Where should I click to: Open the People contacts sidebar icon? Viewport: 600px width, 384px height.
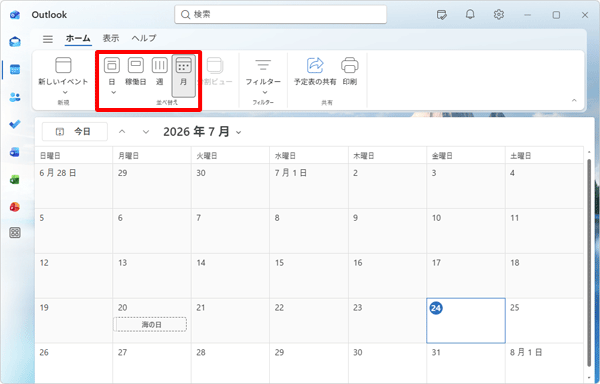15,97
